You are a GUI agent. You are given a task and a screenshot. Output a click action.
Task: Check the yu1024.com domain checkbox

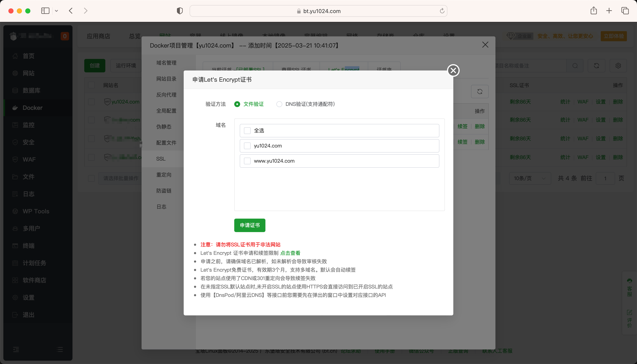coord(247,146)
